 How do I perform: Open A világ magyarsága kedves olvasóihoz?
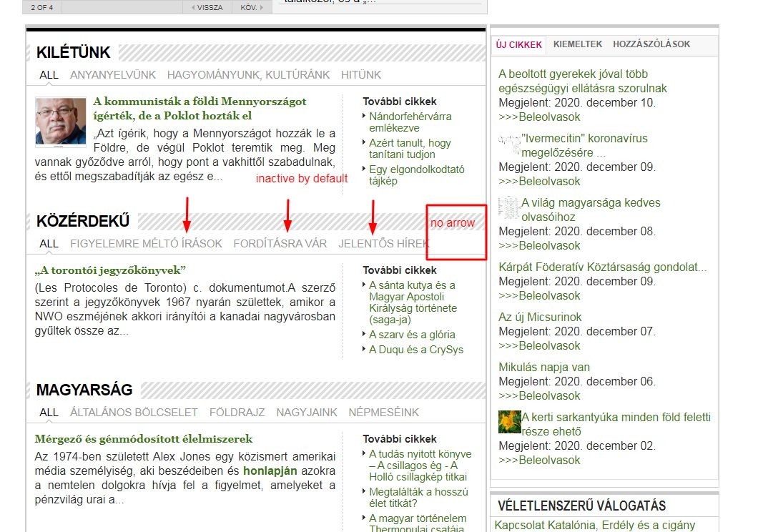point(591,210)
